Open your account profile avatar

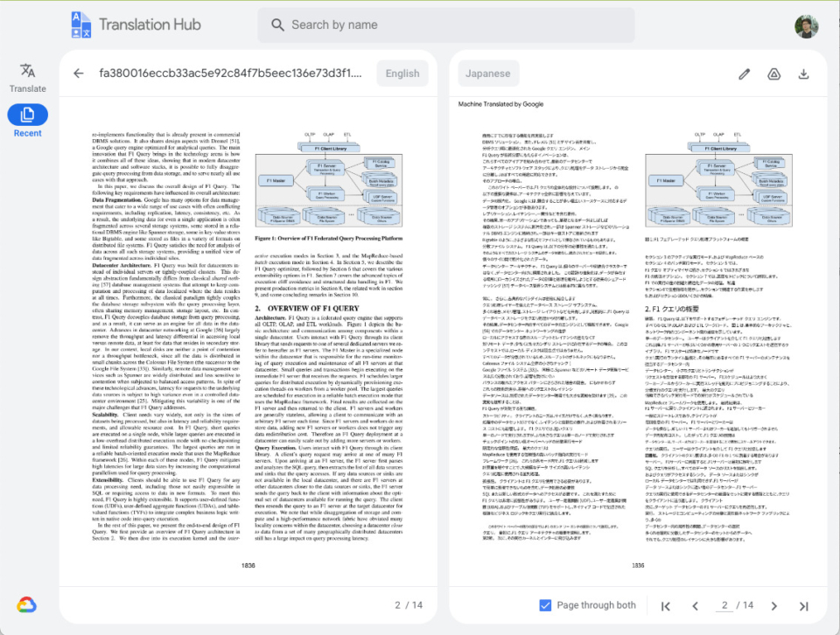tap(807, 26)
